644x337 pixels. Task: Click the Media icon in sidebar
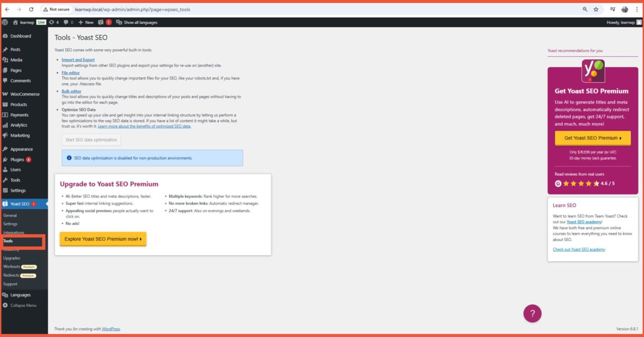click(5, 60)
